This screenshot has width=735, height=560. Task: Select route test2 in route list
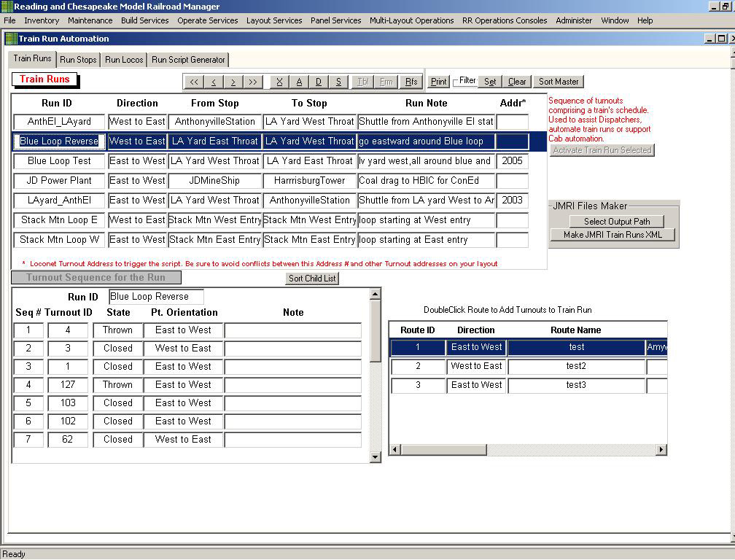[576, 367]
